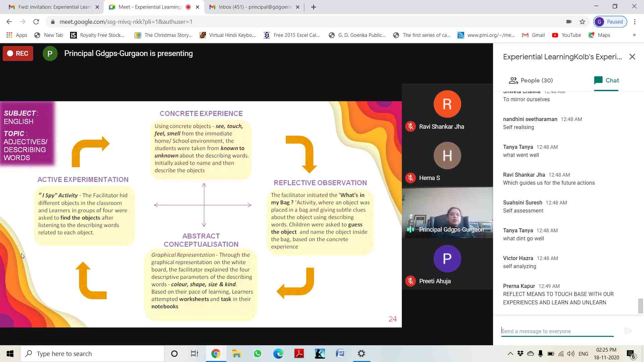Open the Chat tab in Meet panel
Viewport: 644px width, 362px height.
(x=606, y=80)
